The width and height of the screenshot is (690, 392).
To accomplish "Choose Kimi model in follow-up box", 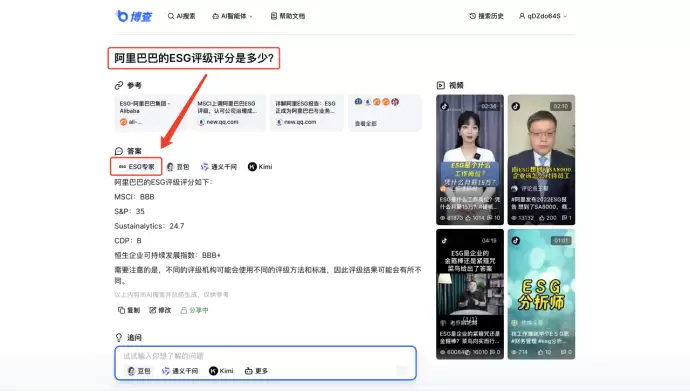I will pyautogui.click(x=221, y=371).
